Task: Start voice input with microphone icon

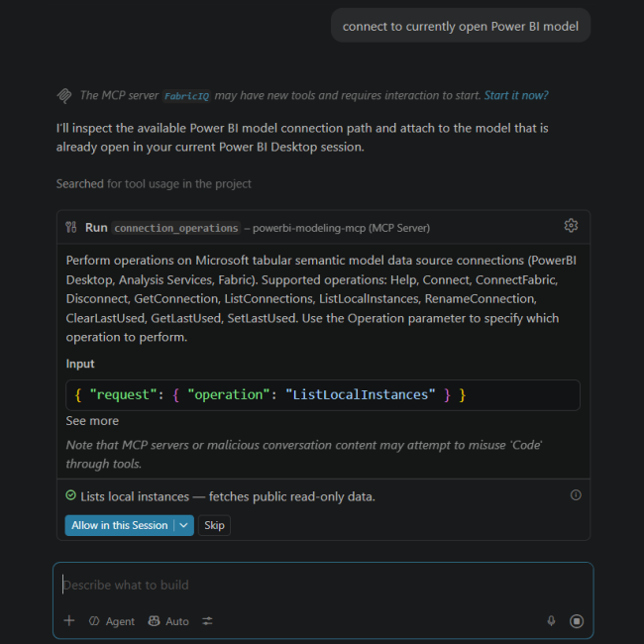Action: click(x=551, y=620)
